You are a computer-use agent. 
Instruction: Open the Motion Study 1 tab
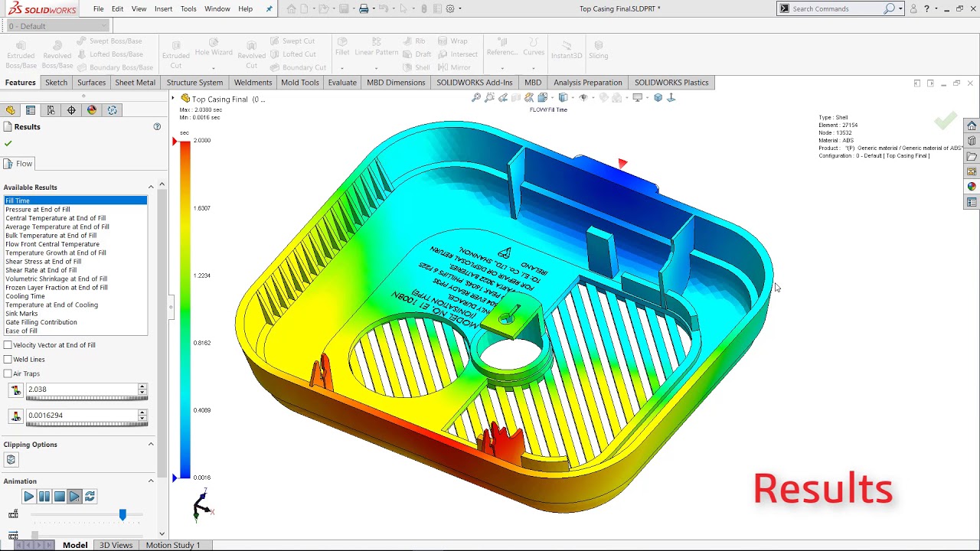[173, 545]
